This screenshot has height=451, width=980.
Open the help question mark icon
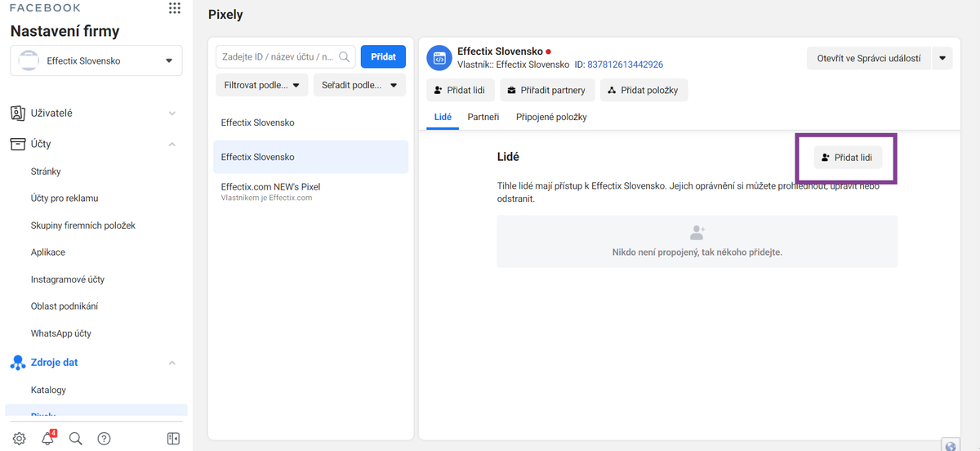(104, 439)
